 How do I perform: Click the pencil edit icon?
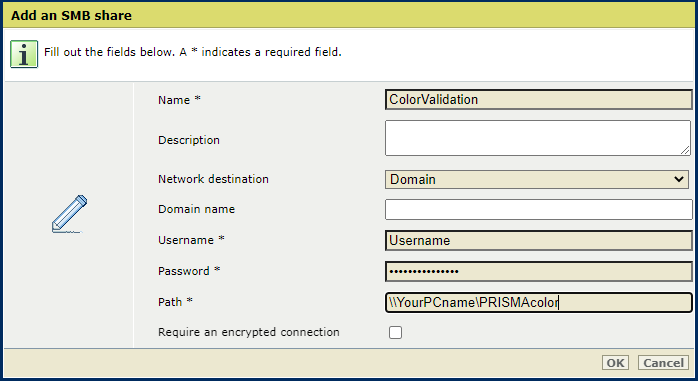tap(69, 214)
